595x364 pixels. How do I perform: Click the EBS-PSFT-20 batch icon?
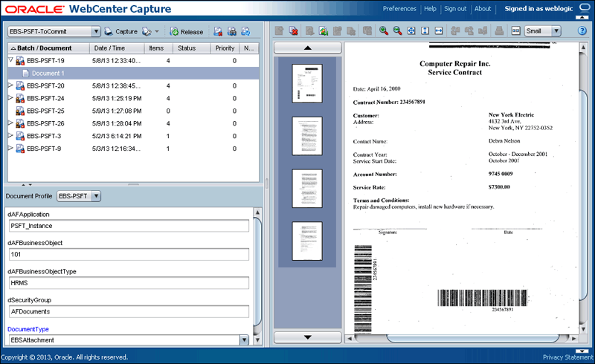(x=20, y=85)
